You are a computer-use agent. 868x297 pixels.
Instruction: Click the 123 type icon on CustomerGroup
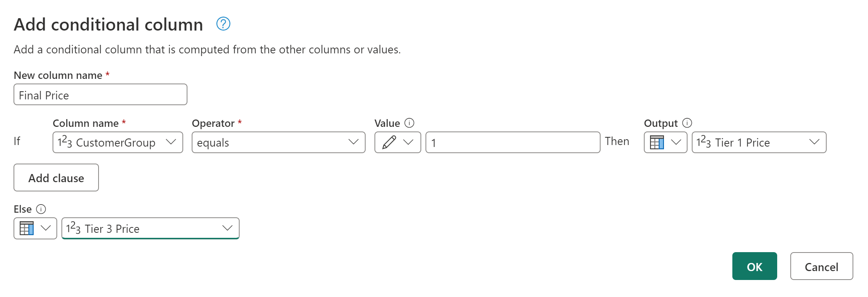(x=65, y=142)
